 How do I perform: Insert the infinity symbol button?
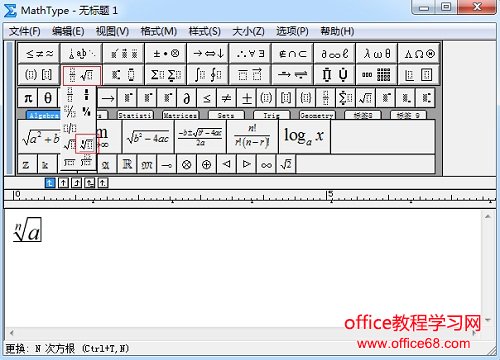pyautogui.click(x=266, y=164)
